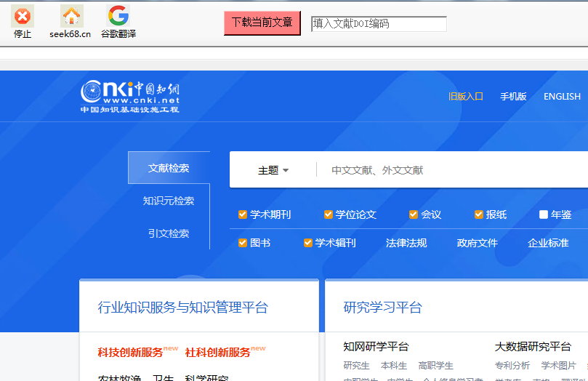
Task: Click the 研究生 link
Action: click(357, 366)
